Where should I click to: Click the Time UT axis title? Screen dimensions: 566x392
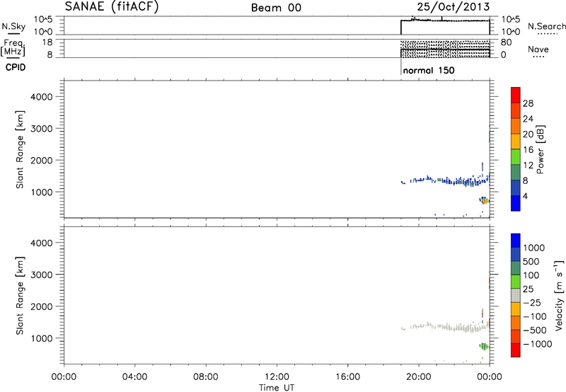click(x=277, y=388)
